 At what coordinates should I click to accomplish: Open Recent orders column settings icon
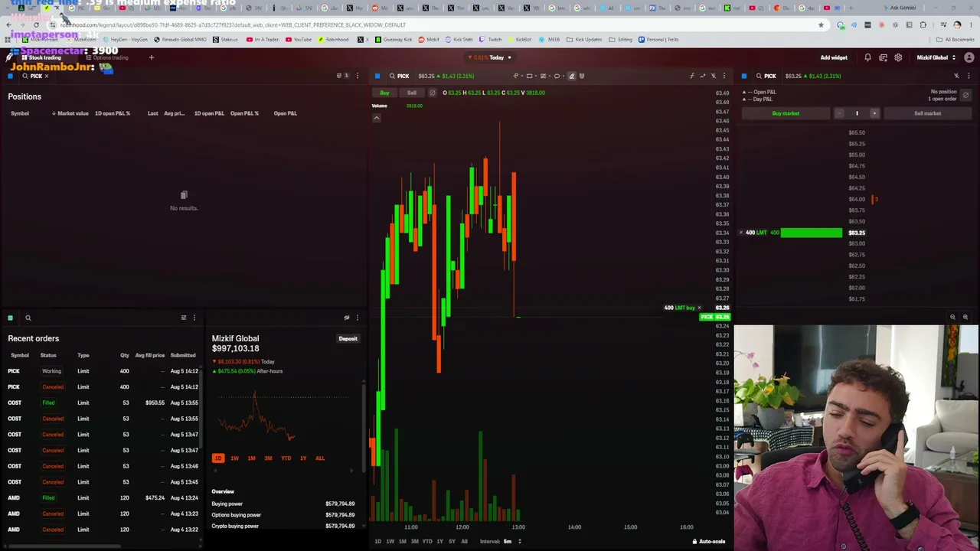click(183, 318)
